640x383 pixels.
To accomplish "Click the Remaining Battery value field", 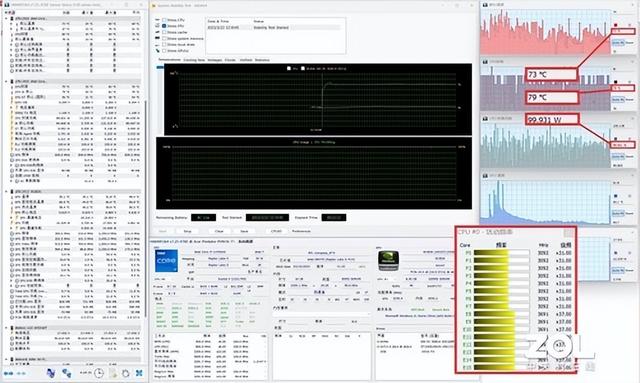I will [203, 218].
